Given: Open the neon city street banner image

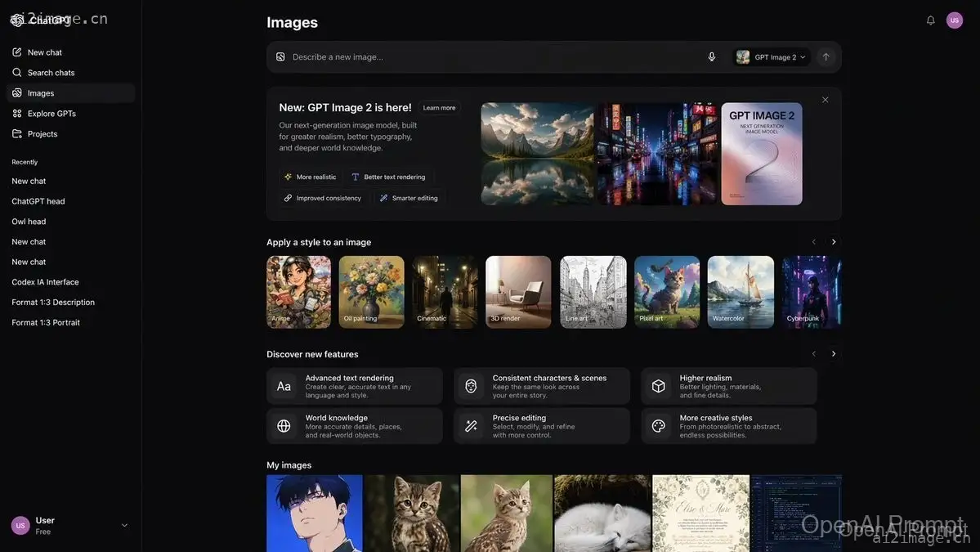Looking at the screenshot, I should (x=657, y=154).
